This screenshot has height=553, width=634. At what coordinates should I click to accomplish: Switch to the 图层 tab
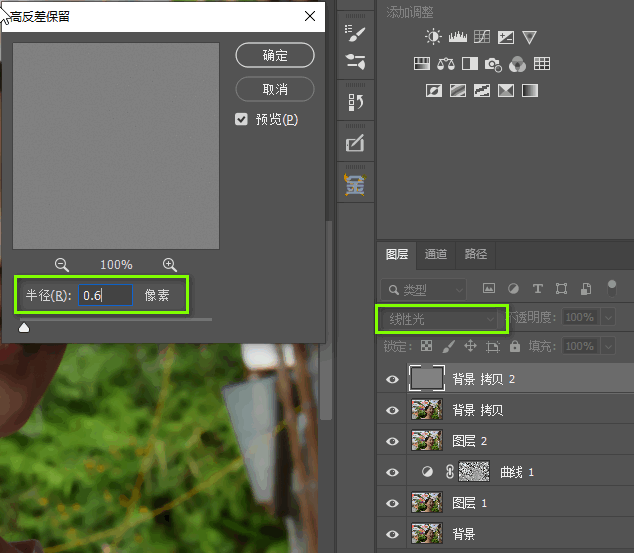tap(397, 254)
